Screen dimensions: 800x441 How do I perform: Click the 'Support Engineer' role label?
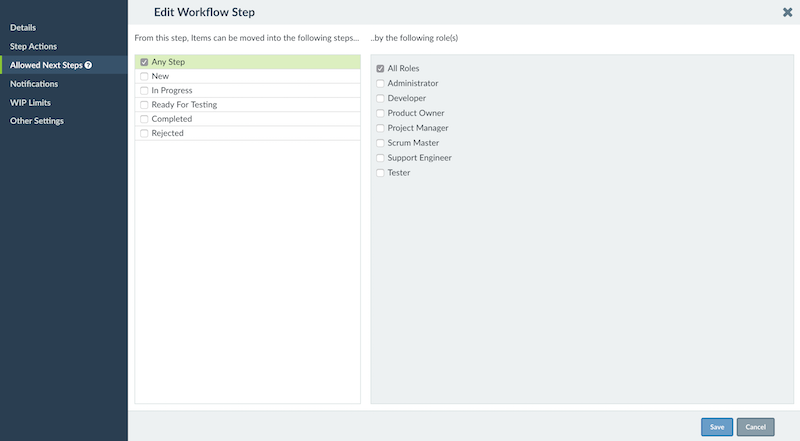click(x=419, y=158)
